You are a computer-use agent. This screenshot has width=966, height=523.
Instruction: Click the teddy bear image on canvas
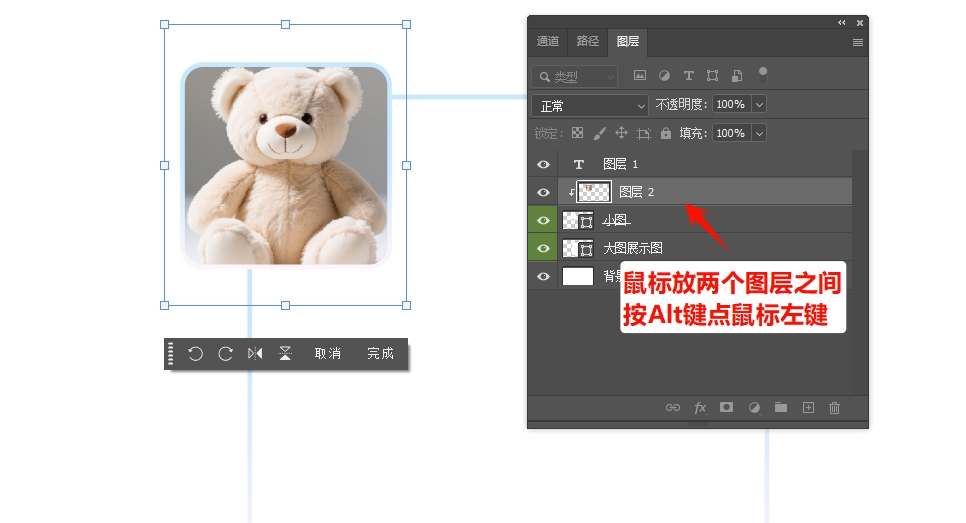[286, 165]
